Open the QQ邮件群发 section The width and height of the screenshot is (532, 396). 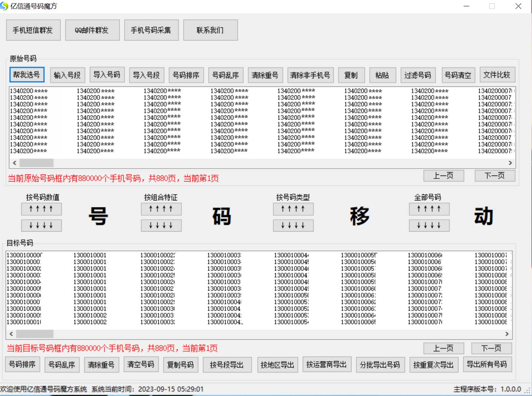point(92,30)
